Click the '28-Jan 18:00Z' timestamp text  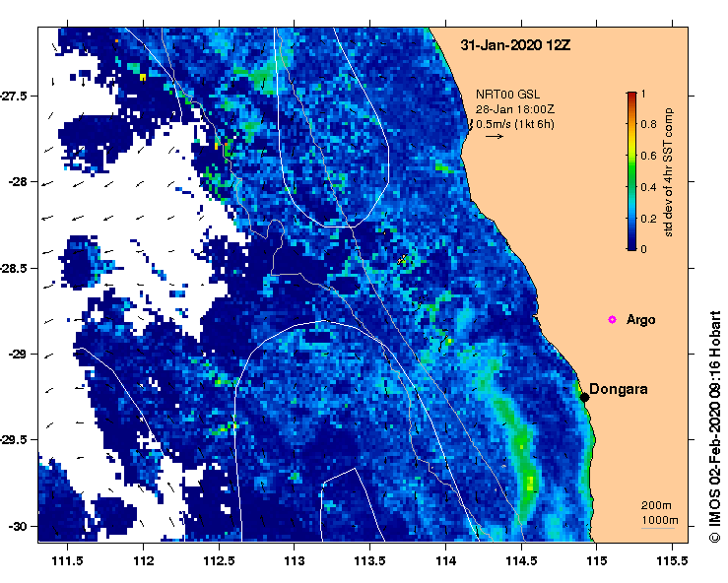pos(515,109)
